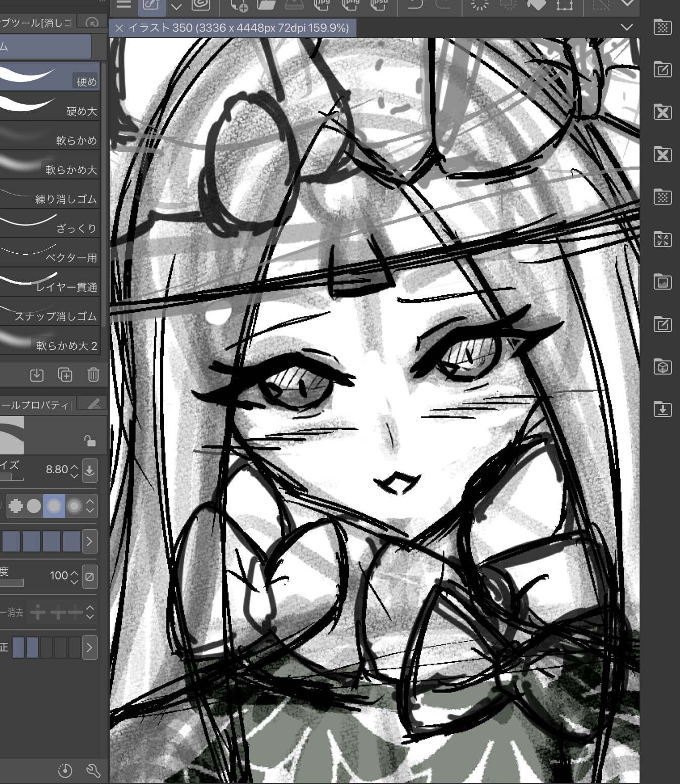Click the open file folder icon in toolbar
680x784 pixels.
pyautogui.click(x=266, y=5)
